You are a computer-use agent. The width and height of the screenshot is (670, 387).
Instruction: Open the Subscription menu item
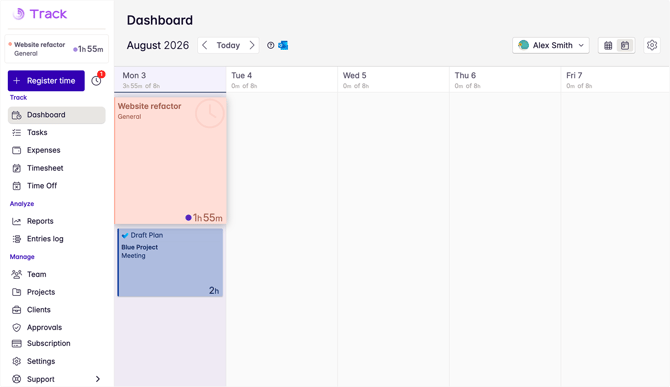coord(56,343)
